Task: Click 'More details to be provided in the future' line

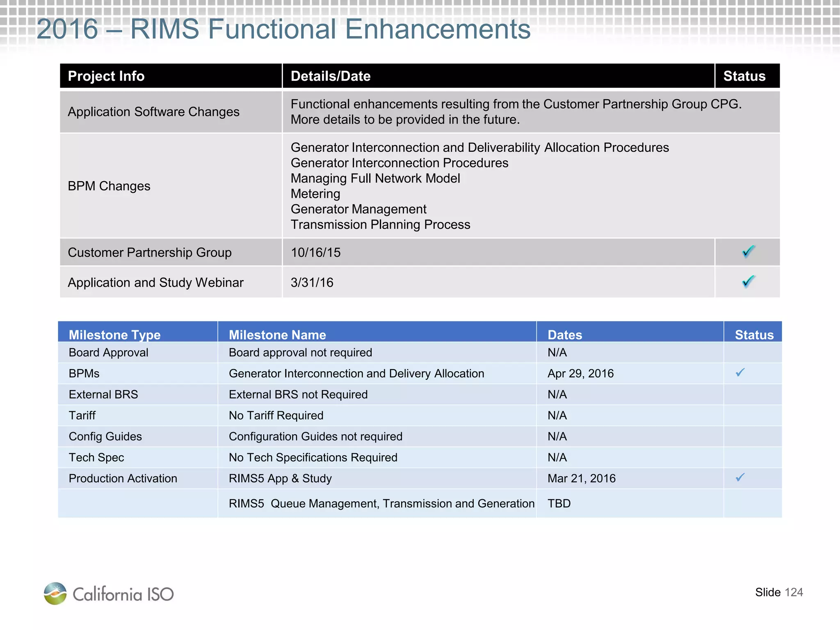Action: click(x=405, y=120)
